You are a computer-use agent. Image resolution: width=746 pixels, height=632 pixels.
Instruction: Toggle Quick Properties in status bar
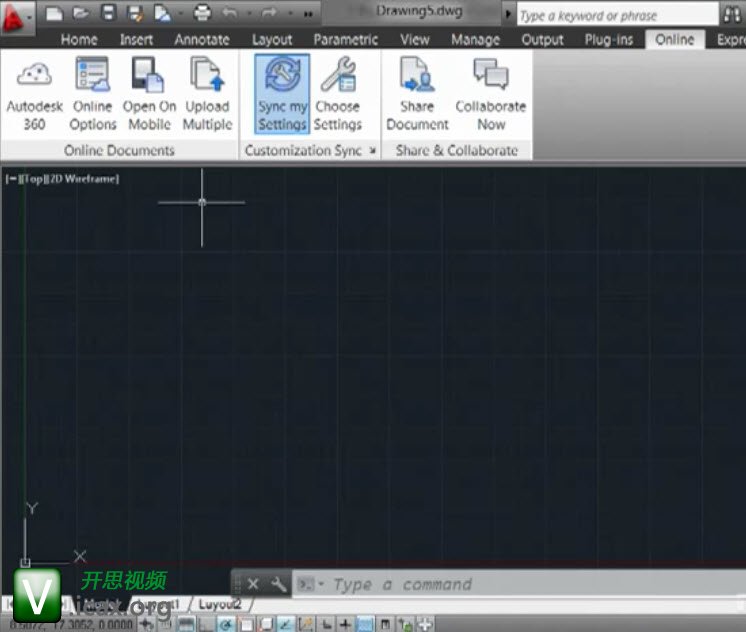click(385, 623)
